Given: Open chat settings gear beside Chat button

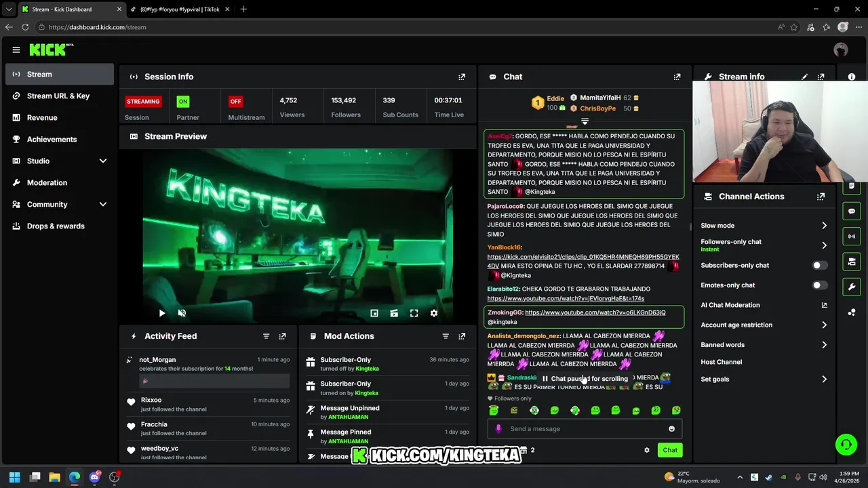Looking at the screenshot, I should pos(646,450).
